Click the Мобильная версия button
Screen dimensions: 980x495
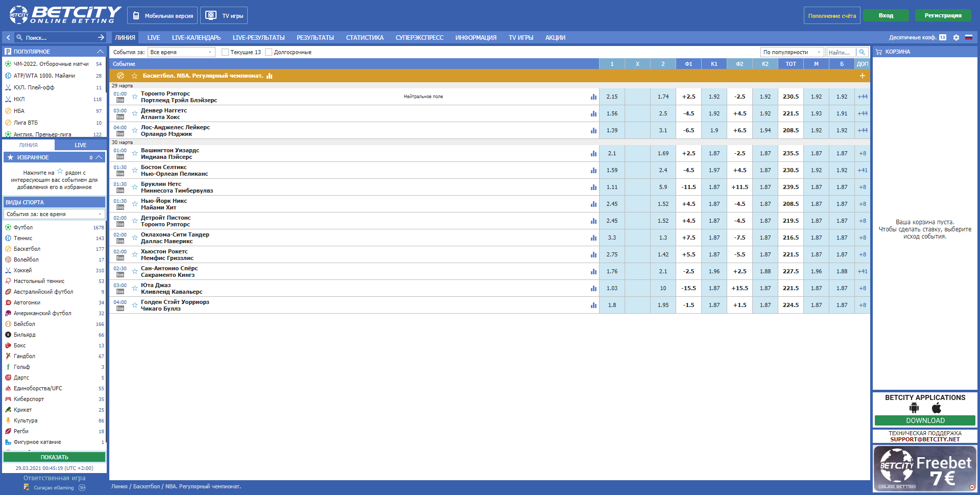[x=162, y=15]
